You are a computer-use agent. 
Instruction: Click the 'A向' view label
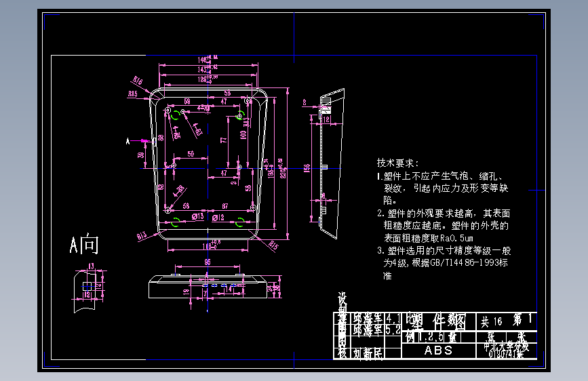coord(84,244)
